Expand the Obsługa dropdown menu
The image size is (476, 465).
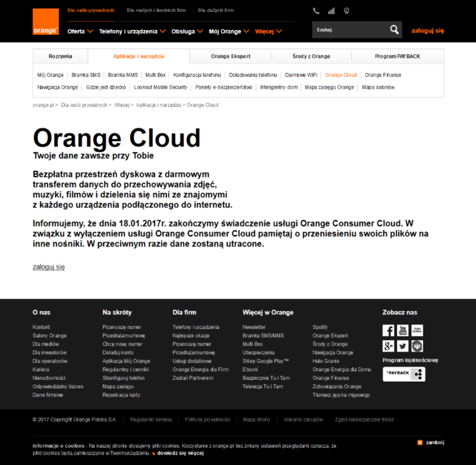[x=187, y=31]
